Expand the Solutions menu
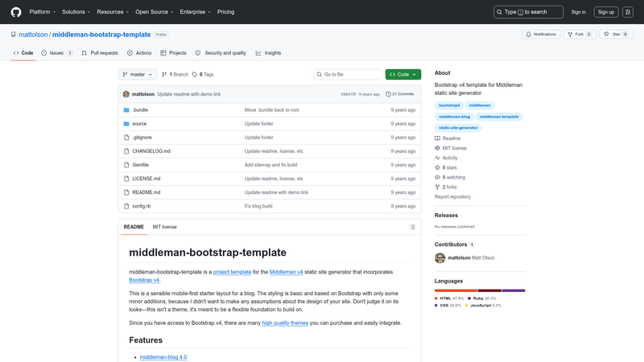644x362 pixels. (76, 12)
